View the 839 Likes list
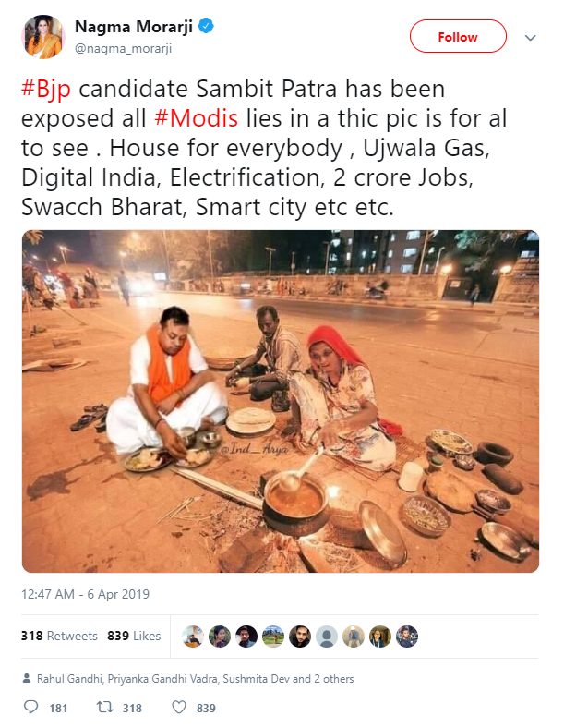 [134, 636]
